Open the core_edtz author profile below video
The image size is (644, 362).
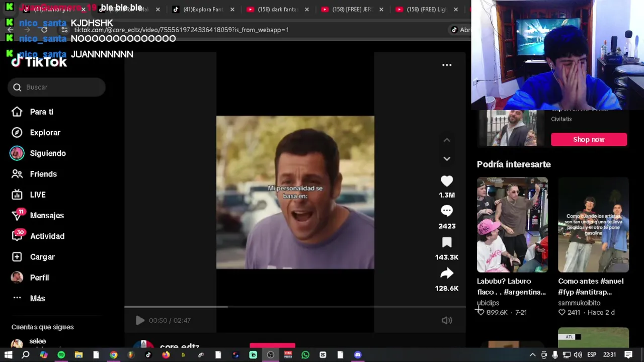(180, 346)
